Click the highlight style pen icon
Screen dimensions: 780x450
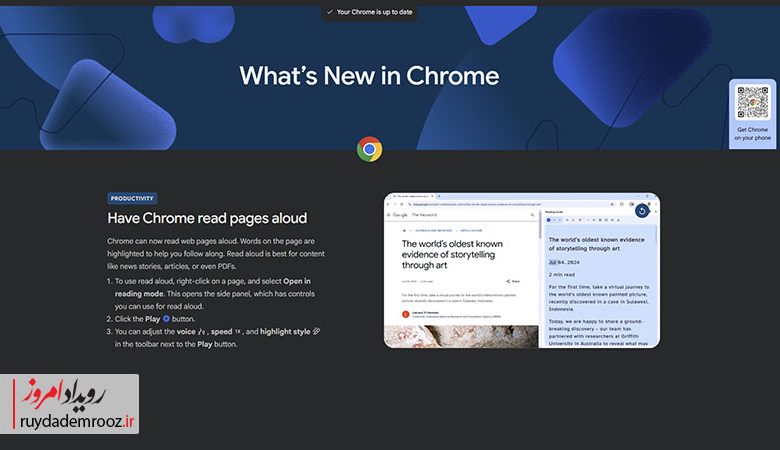click(316, 331)
